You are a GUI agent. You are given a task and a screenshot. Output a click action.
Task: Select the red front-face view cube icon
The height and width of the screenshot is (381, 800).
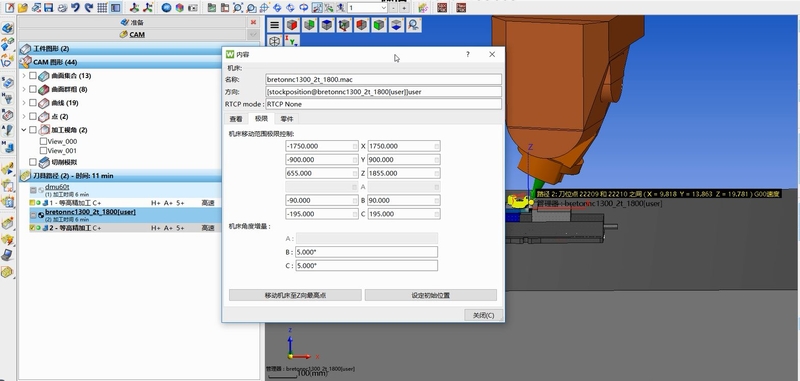pos(292,24)
